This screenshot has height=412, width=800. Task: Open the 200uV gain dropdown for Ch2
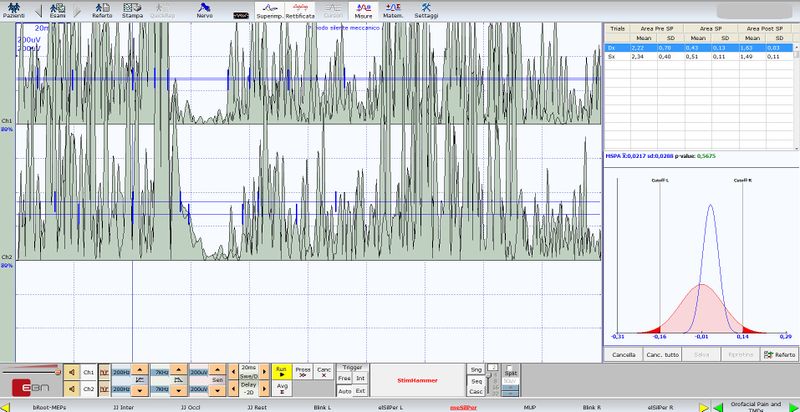(x=199, y=389)
